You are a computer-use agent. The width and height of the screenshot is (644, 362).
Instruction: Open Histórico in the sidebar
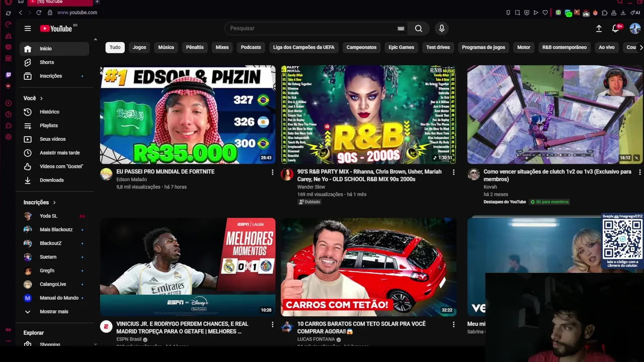[54, 112]
